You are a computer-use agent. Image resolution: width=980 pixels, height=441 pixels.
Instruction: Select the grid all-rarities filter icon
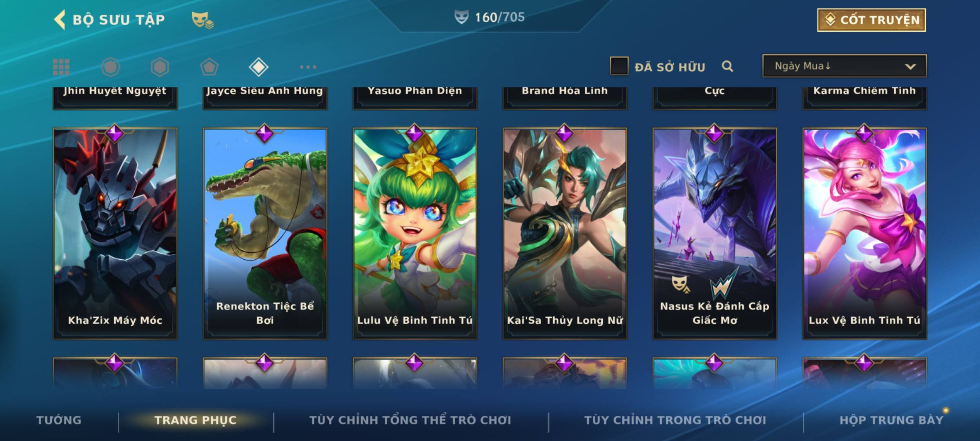pos(61,67)
